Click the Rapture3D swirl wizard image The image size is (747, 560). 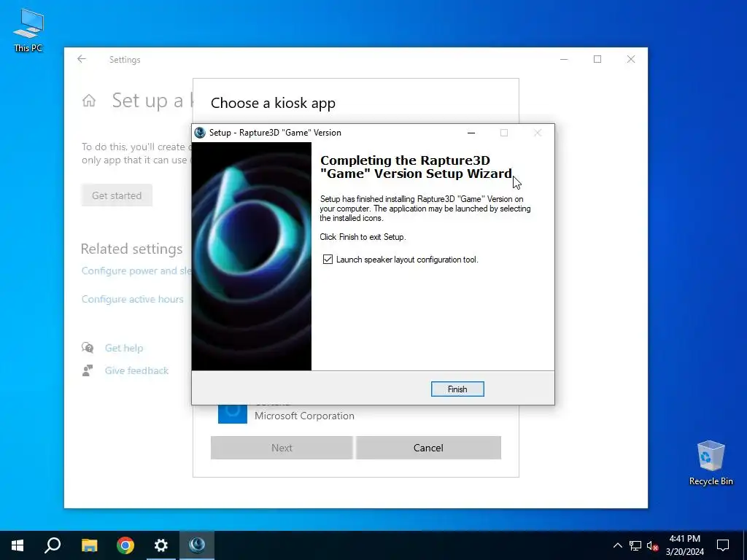point(252,256)
